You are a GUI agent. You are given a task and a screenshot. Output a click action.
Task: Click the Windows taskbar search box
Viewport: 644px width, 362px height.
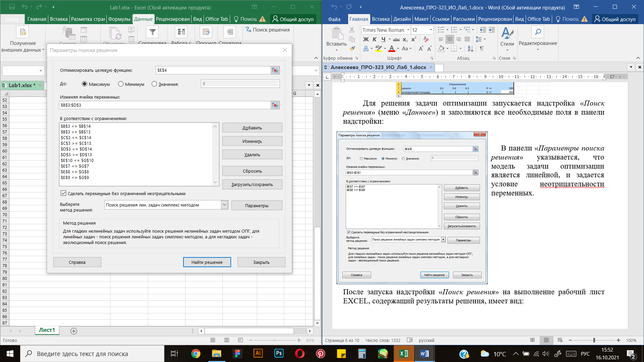coord(92,354)
